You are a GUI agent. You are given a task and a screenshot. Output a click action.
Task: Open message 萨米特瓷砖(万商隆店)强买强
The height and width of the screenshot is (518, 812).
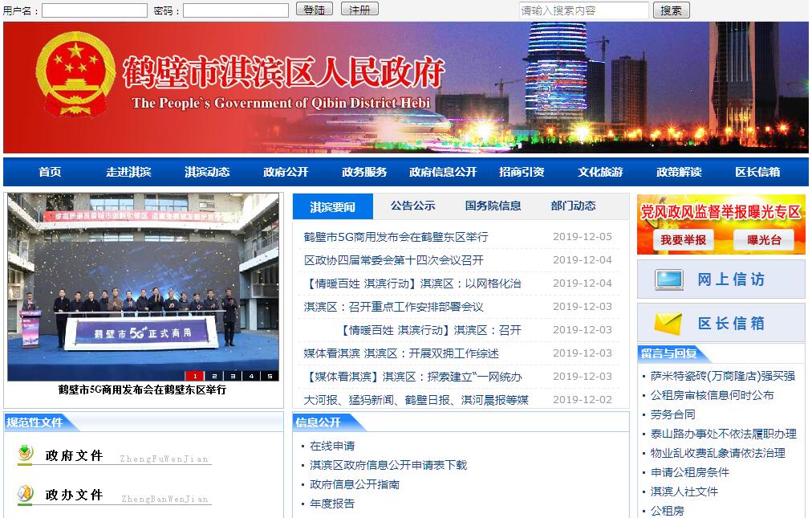[723, 376]
